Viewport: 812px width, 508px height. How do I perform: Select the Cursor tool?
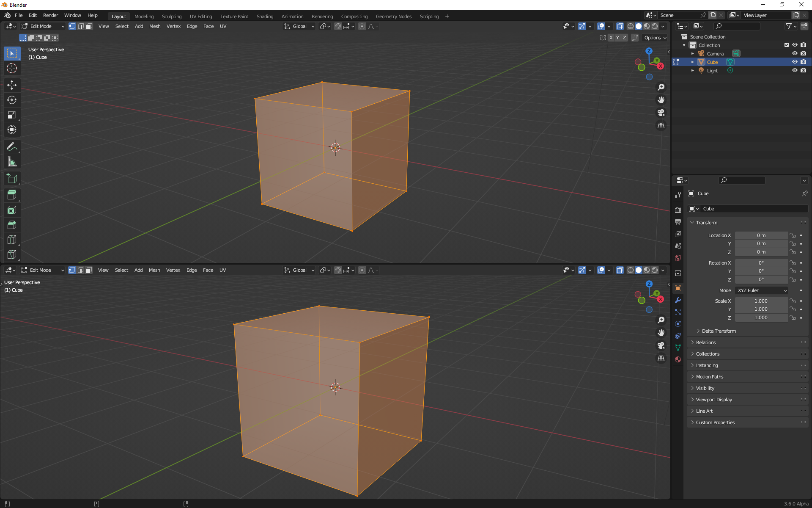coord(12,68)
